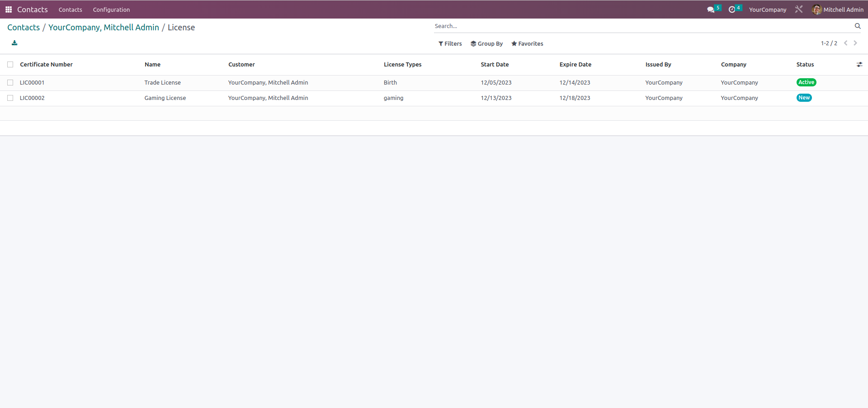Open the conversations chat bubble icon
868x408 pixels.
click(x=711, y=9)
